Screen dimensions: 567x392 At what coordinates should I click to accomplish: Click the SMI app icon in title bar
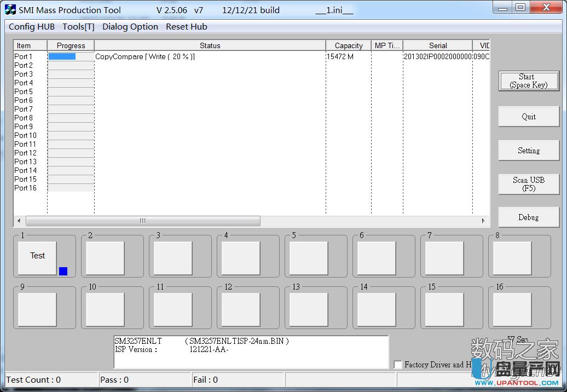[10, 10]
